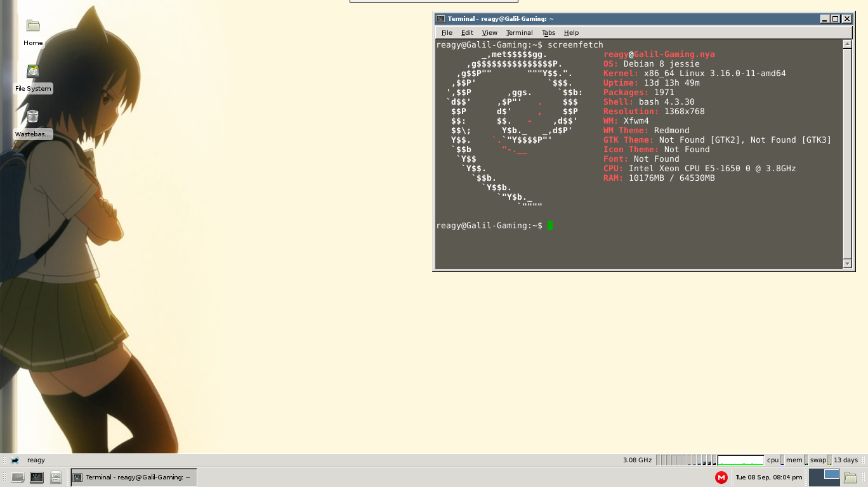Click the clock showing Tue 08 Sep, 08:04 pm

768,477
